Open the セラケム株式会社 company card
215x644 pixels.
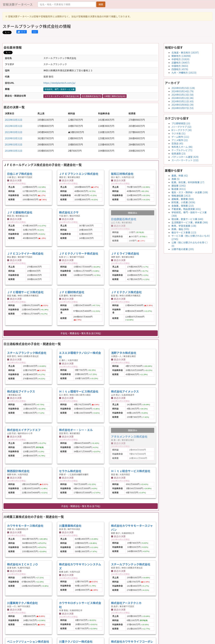70,471
